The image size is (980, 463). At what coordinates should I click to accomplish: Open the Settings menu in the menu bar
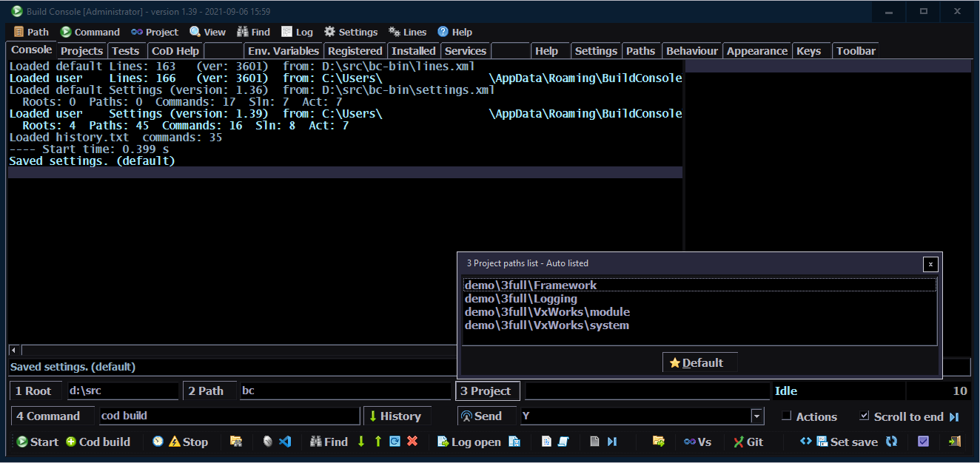coord(352,32)
